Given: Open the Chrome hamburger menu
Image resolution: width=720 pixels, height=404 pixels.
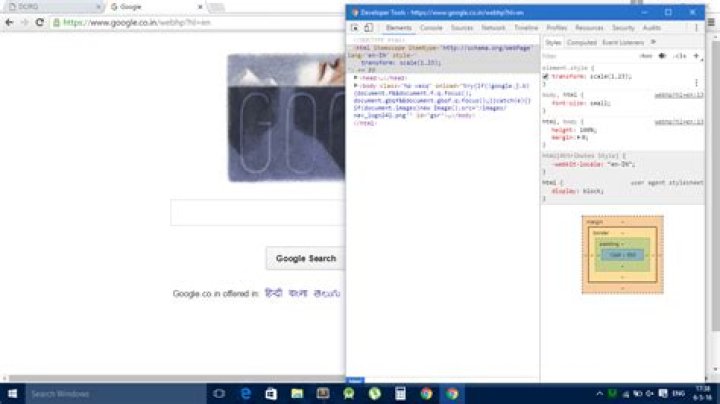Looking at the screenshot, I should [711, 22].
